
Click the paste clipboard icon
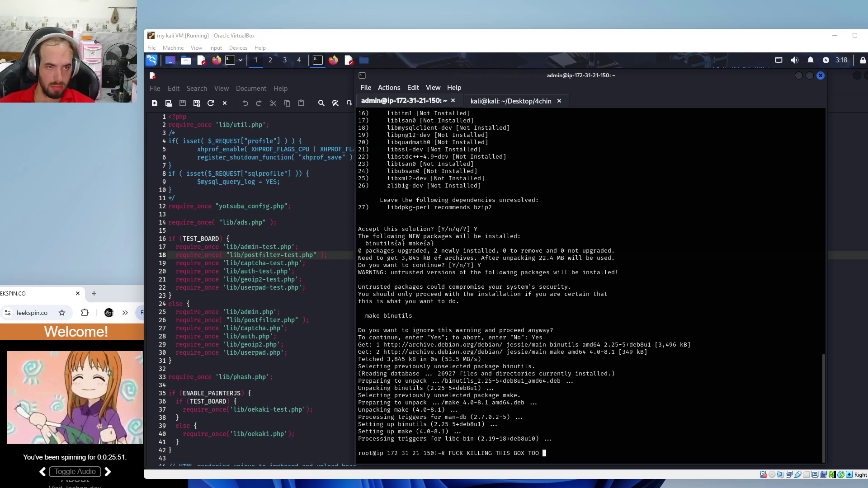[x=301, y=103]
